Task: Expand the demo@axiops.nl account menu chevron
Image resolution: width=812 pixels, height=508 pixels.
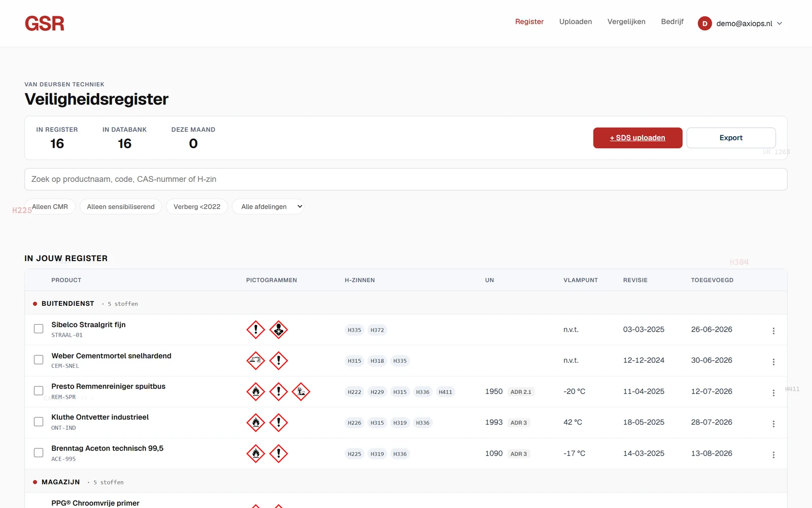Action: point(780,23)
